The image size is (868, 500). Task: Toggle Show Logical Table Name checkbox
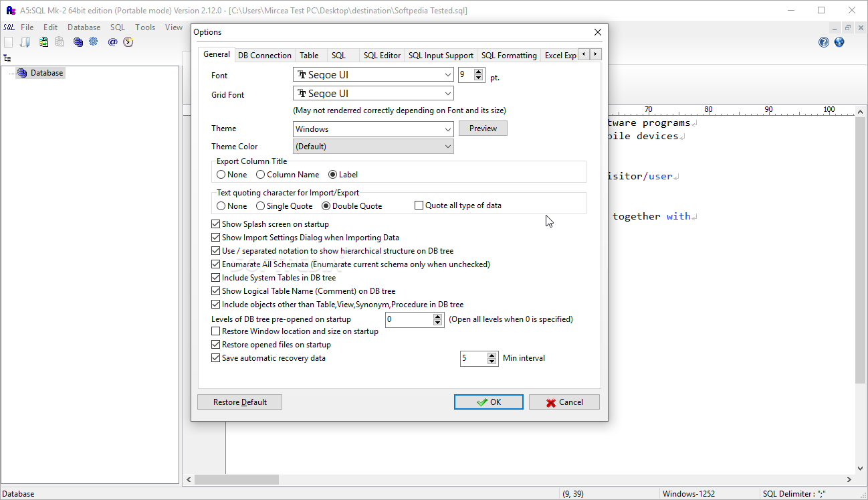[303, 291]
